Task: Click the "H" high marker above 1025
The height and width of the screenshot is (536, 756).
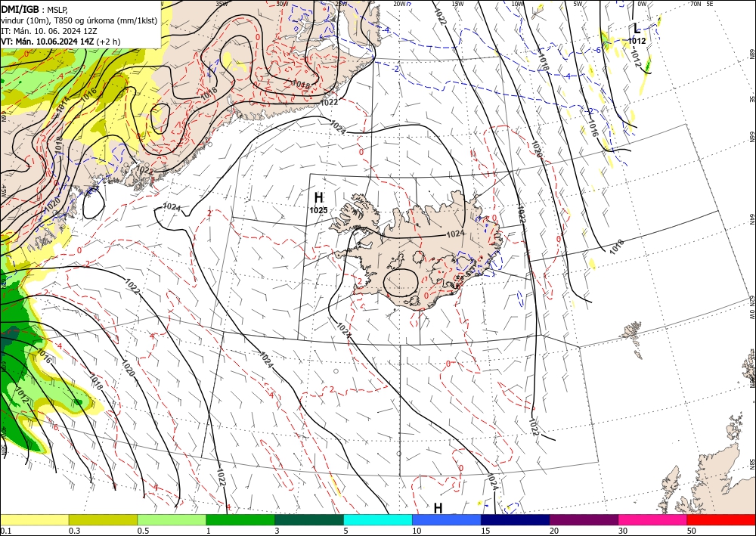Action: pyautogui.click(x=318, y=197)
